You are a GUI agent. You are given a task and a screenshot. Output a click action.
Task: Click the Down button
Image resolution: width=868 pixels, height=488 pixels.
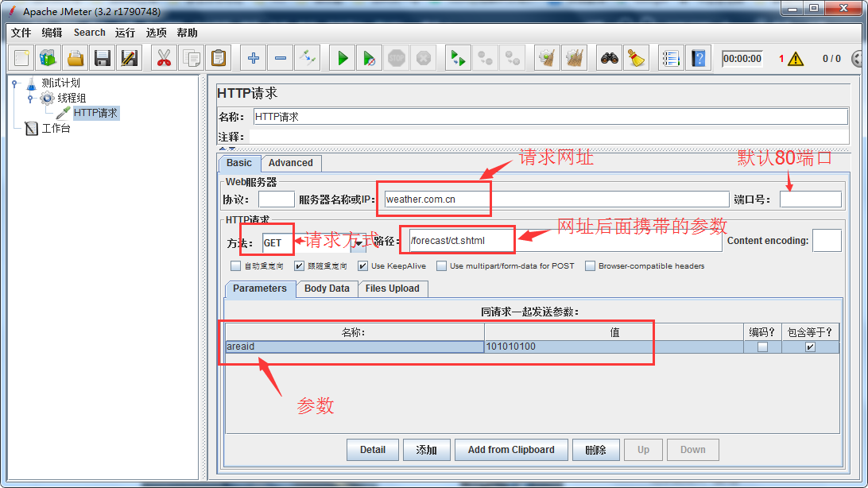(693, 450)
